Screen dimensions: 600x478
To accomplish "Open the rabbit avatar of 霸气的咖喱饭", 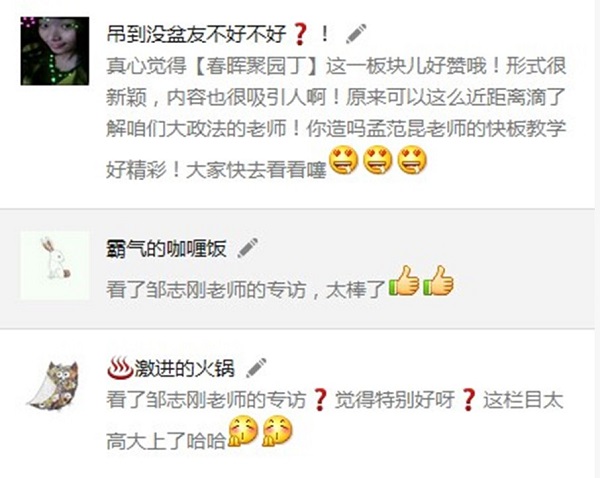I will 55,265.
